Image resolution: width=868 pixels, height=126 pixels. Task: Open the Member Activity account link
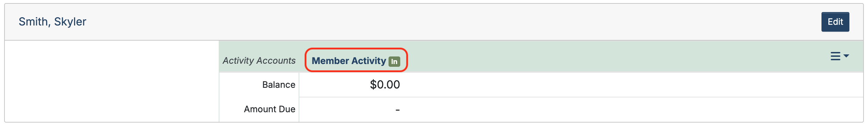click(349, 61)
